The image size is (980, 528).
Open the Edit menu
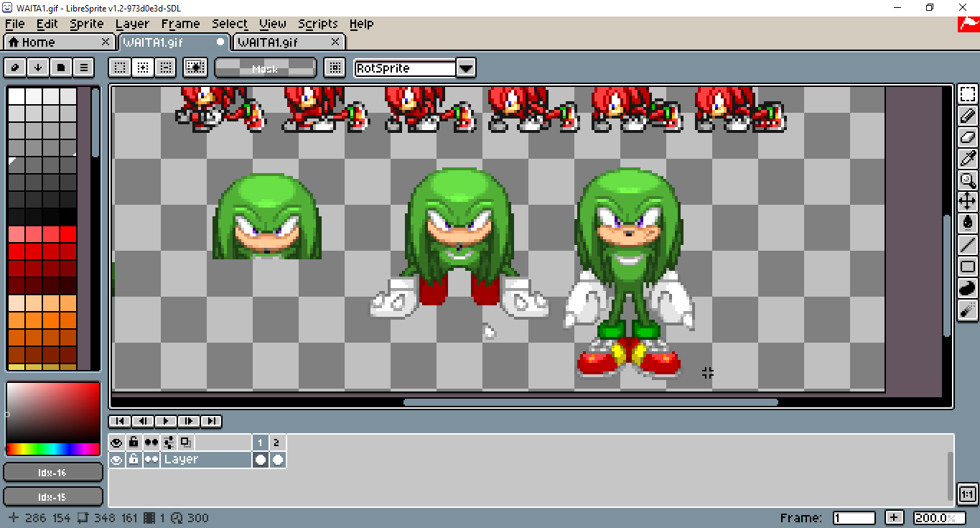click(47, 24)
